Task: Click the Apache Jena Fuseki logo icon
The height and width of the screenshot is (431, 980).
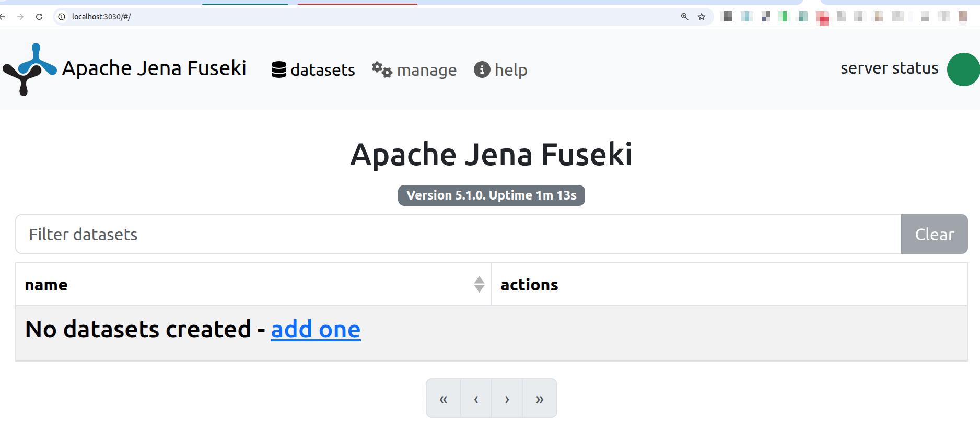Action: pyautogui.click(x=29, y=69)
